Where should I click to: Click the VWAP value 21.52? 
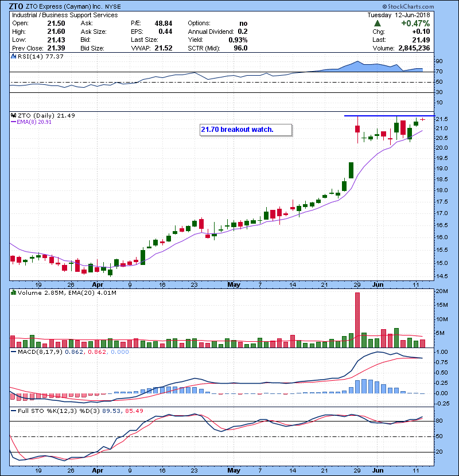(x=164, y=48)
